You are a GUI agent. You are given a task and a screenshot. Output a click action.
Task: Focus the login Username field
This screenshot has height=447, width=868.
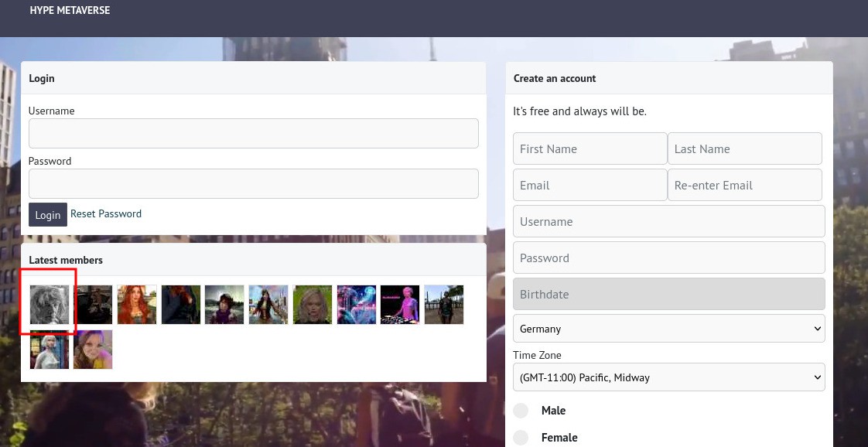pos(253,133)
